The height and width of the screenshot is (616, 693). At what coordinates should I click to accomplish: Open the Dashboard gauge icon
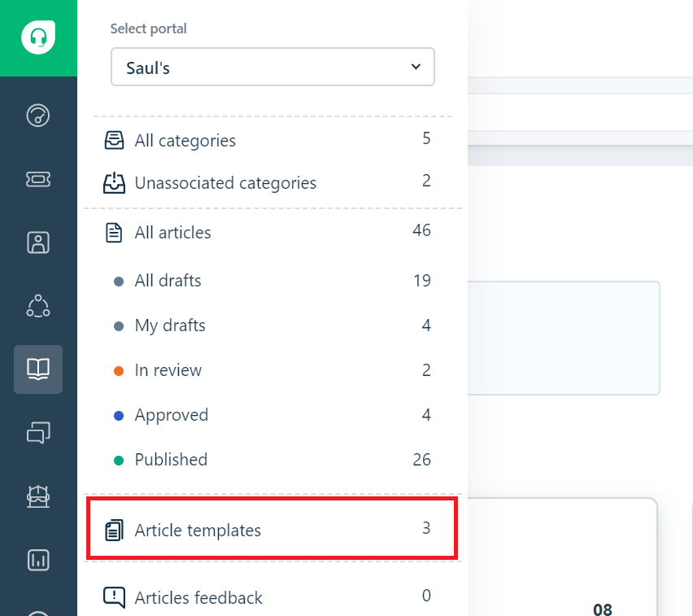point(38,116)
